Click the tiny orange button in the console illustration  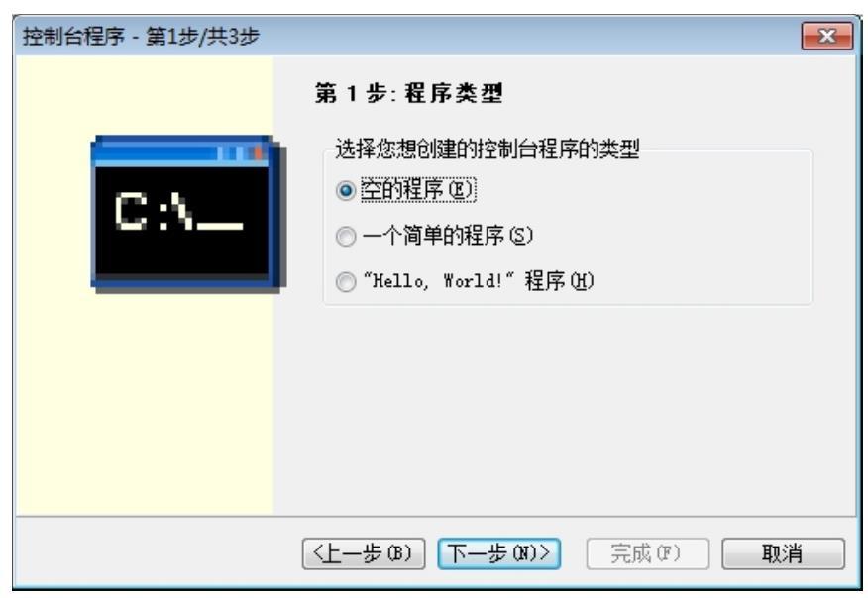pos(258,152)
